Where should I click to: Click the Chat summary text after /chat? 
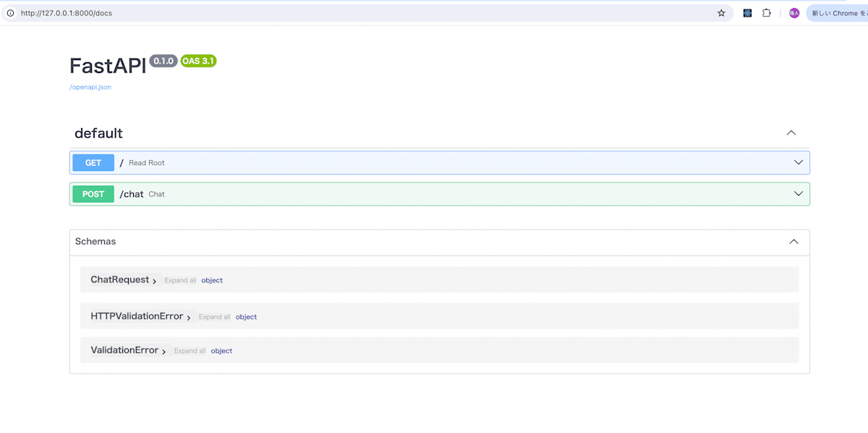[157, 194]
